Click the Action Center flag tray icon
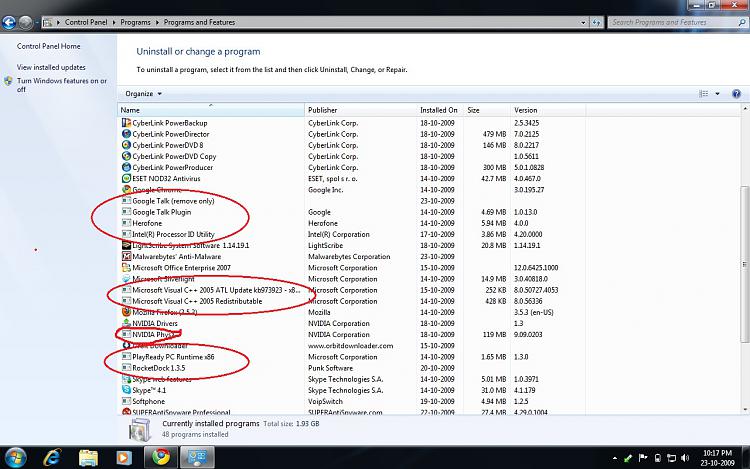 click(x=643, y=458)
